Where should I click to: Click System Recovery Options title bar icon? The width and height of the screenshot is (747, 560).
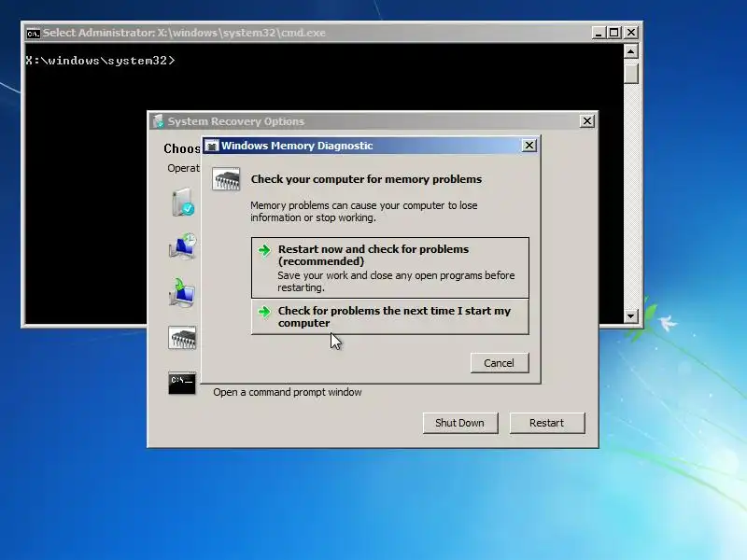pos(158,121)
